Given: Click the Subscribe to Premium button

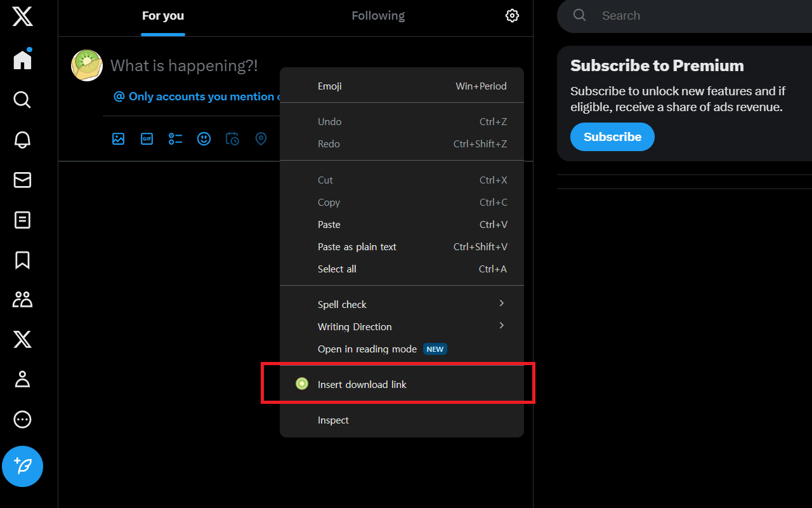Looking at the screenshot, I should coord(612,137).
